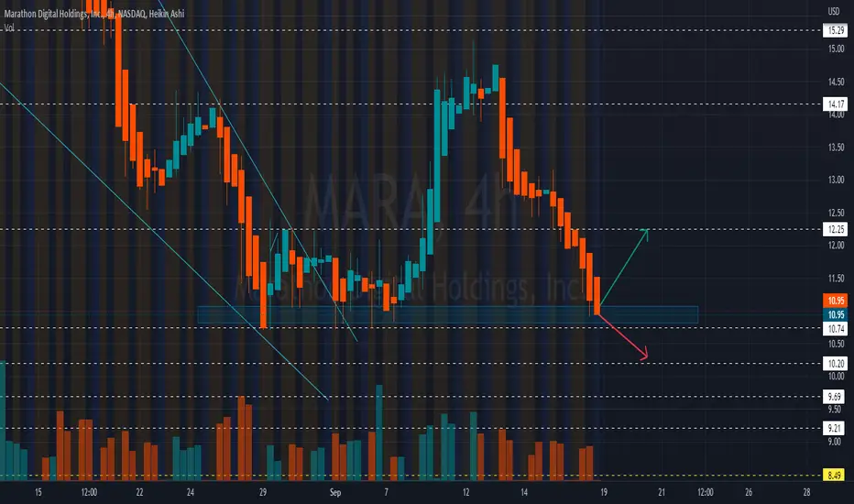This screenshot has width=854, height=504.
Task: Click the blue 10.95 price label
Action: (836, 314)
